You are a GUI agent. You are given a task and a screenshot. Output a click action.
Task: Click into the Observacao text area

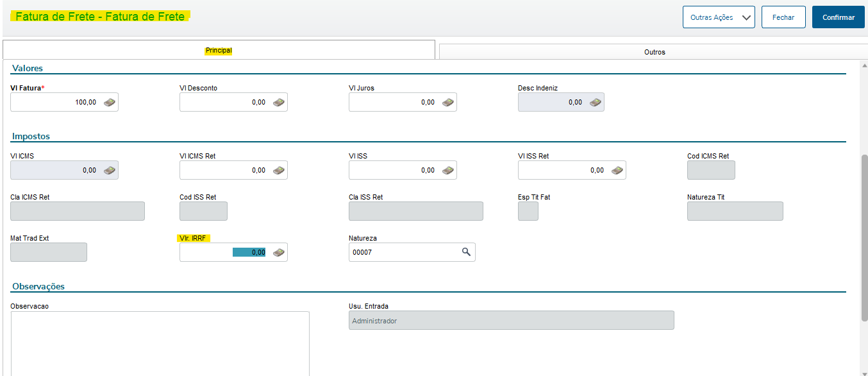[x=160, y=344]
